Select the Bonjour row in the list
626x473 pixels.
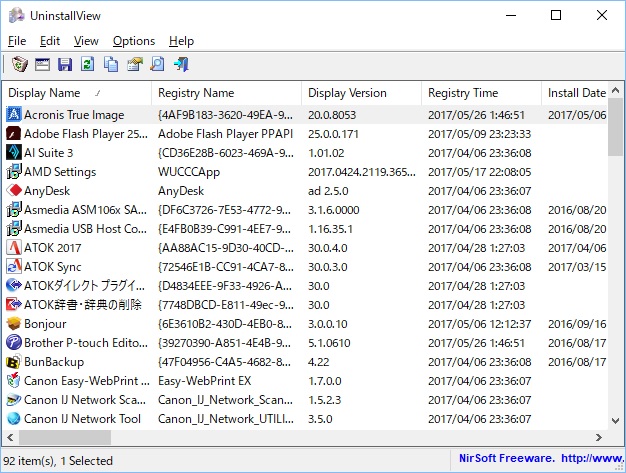(45, 324)
